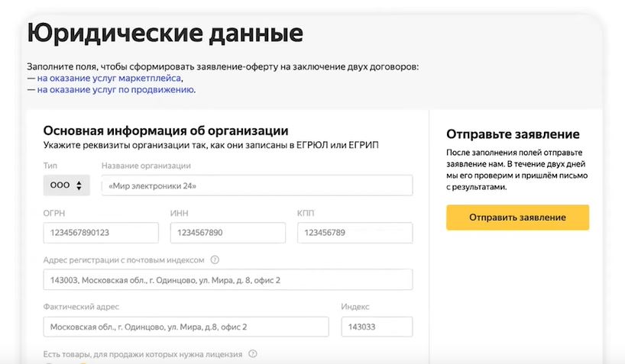This screenshot has width=625, height=364.
Task: Click the 'Адрес регистрации с почтовым индексом' label
Action: pos(124,259)
